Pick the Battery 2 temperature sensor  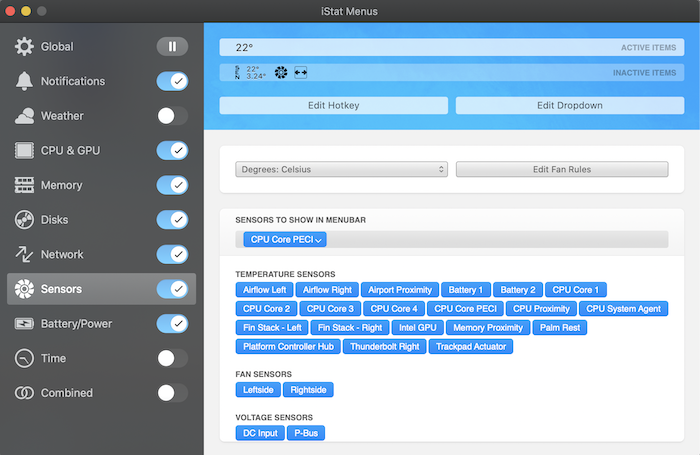tap(518, 290)
